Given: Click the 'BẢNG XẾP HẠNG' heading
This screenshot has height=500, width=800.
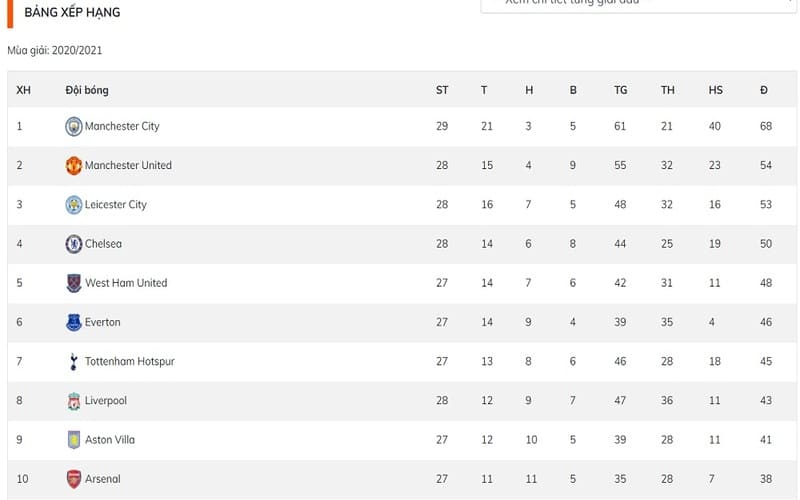Looking at the screenshot, I should [72, 14].
